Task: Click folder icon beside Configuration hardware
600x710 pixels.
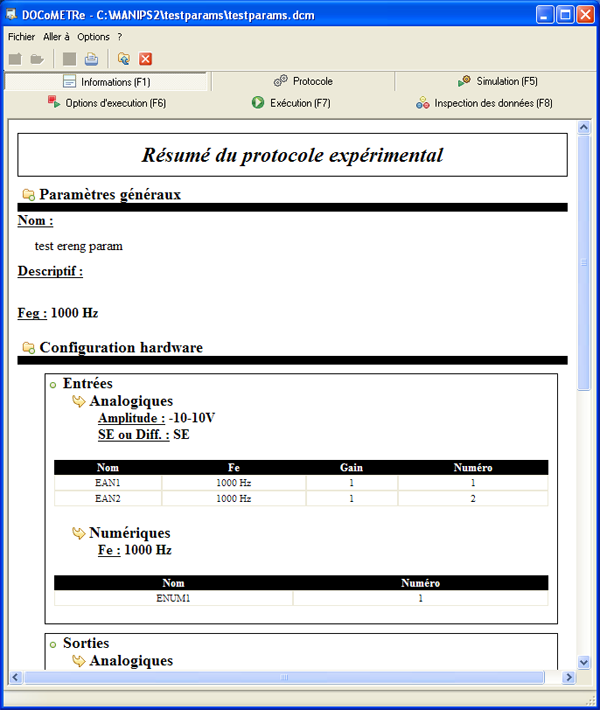Action: coord(29,348)
